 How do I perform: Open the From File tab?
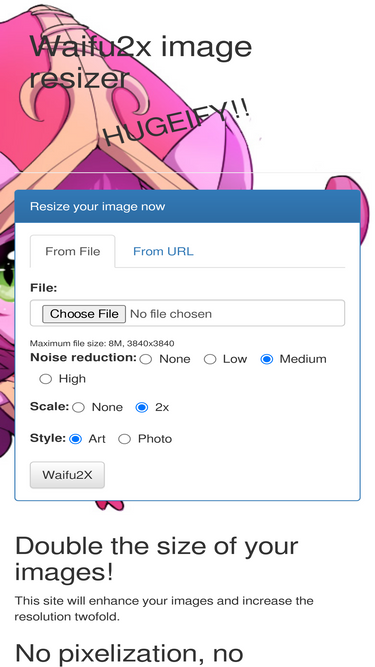pos(73,251)
